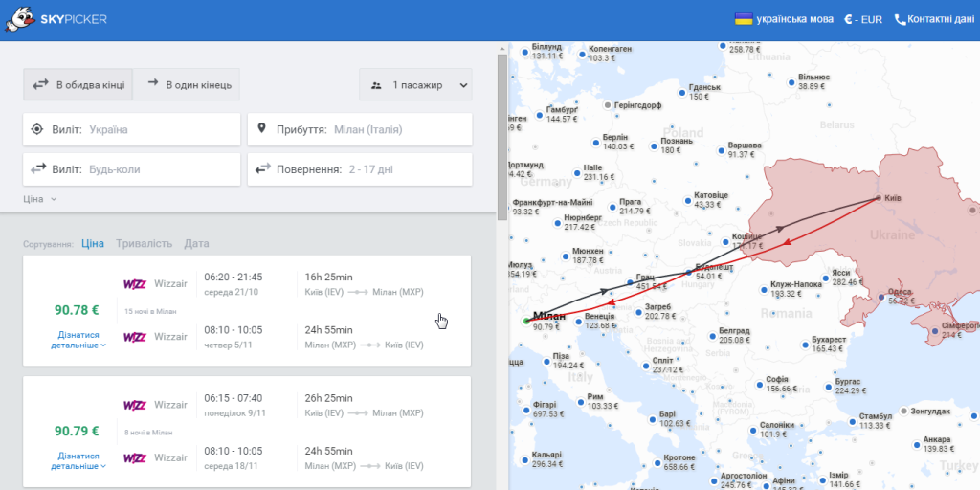Click the Венеція city dot on map
The width and height of the screenshot is (980, 490).
pos(578,322)
